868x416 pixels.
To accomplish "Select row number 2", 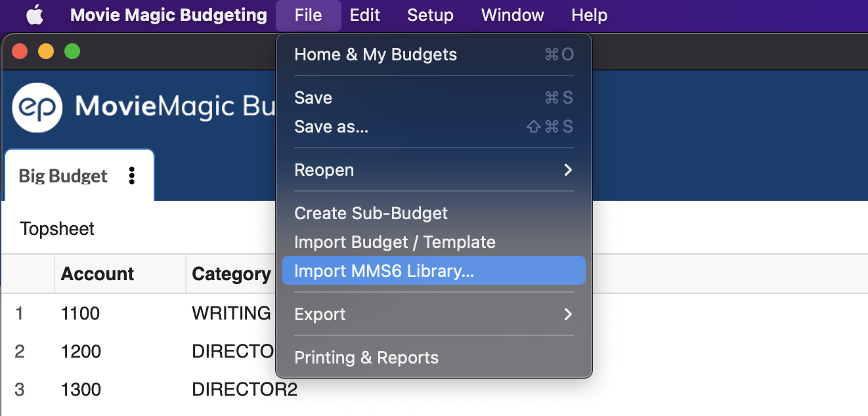I will tap(20, 351).
